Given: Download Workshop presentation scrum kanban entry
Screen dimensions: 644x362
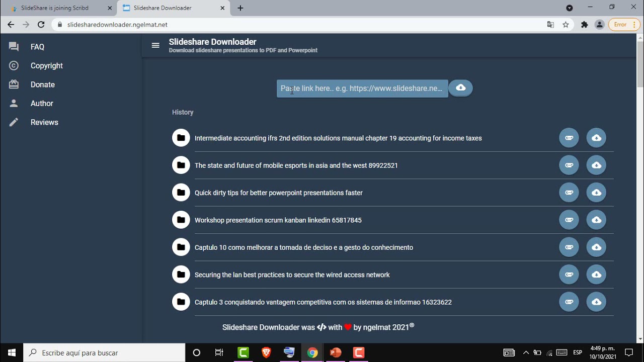Looking at the screenshot, I should [596, 220].
